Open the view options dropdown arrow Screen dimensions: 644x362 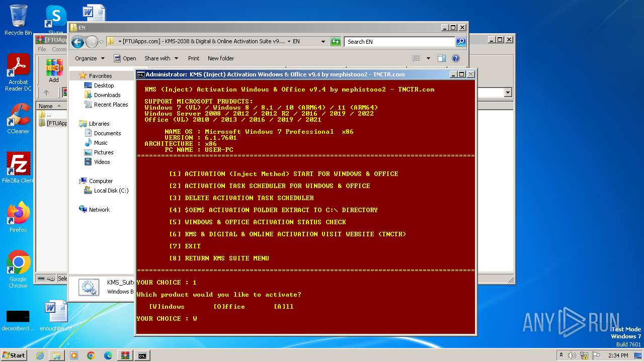(x=428, y=58)
